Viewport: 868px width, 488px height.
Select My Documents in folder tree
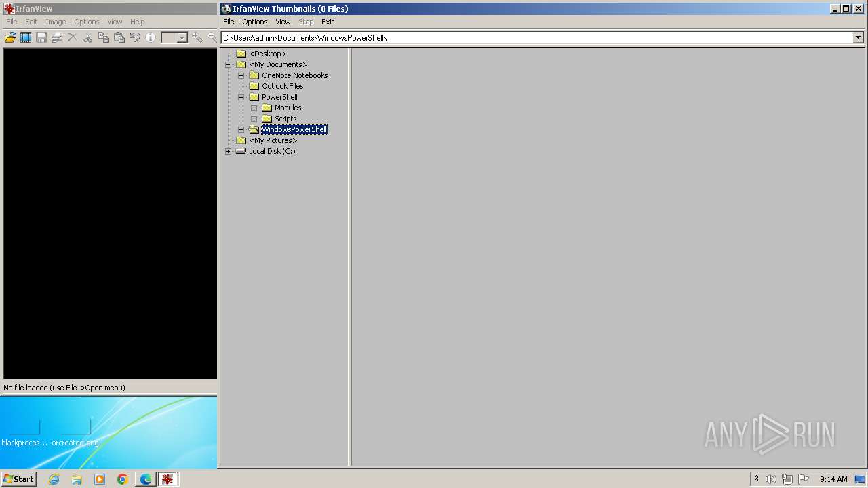click(x=278, y=64)
